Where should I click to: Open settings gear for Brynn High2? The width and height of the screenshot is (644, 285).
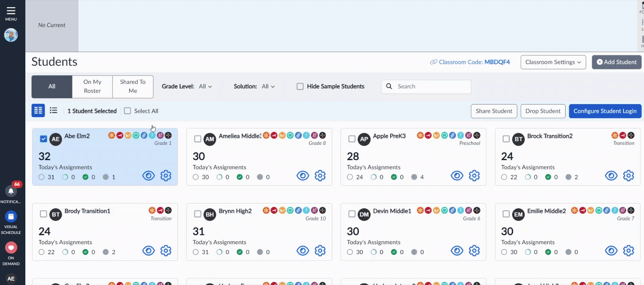pos(320,251)
